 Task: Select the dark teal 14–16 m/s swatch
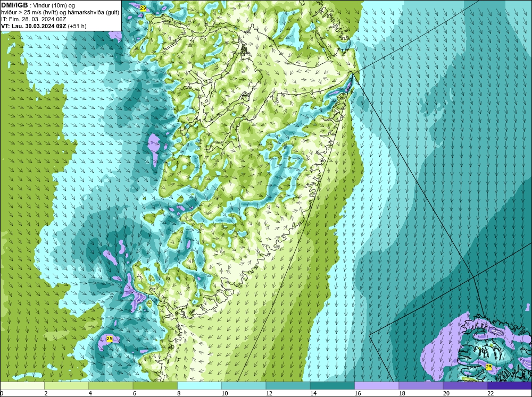332,386
